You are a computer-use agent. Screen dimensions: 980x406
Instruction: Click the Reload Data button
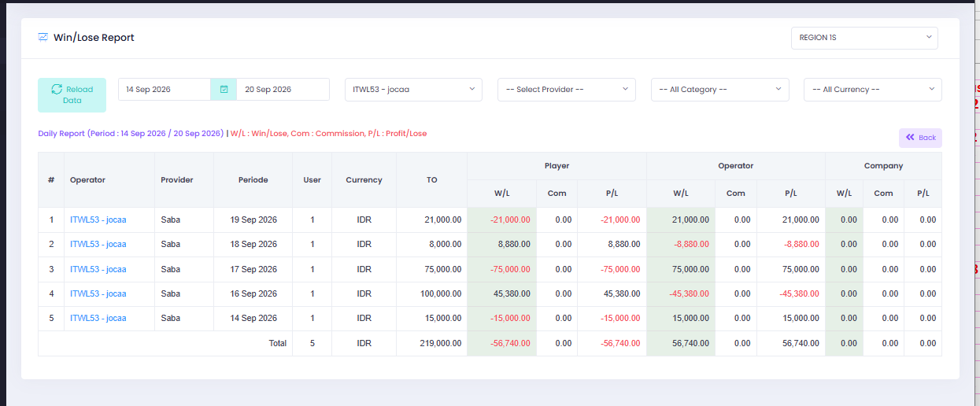pyautogui.click(x=72, y=95)
